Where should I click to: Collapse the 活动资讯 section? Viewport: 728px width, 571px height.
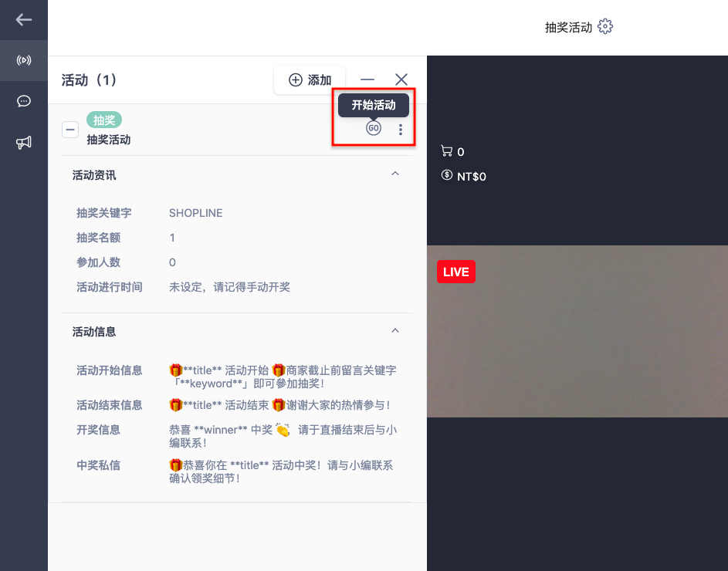pyautogui.click(x=395, y=174)
